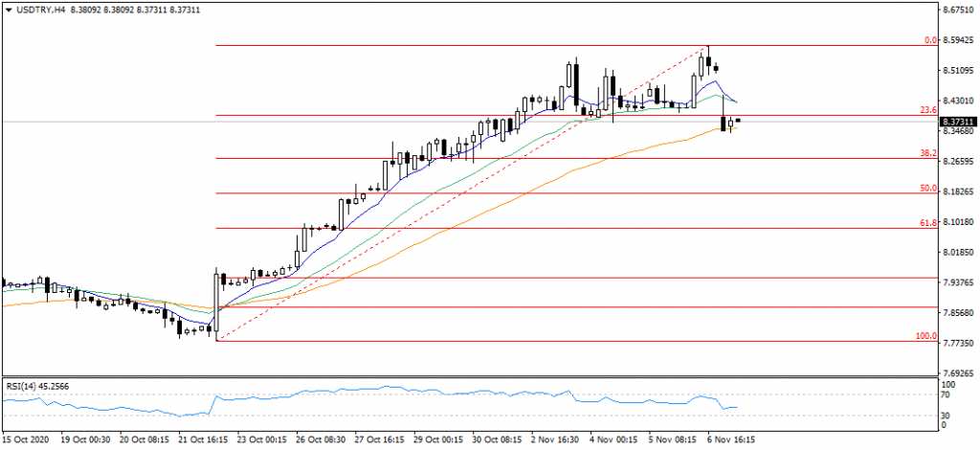Click the 8.67510 price scale label
980x450 pixels.
point(958,11)
